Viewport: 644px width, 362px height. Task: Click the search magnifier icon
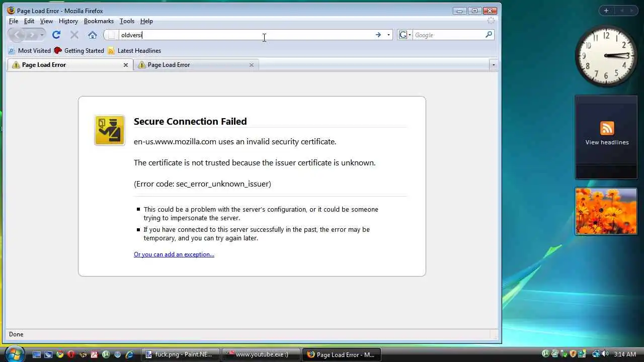pyautogui.click(x=489, y=35)
